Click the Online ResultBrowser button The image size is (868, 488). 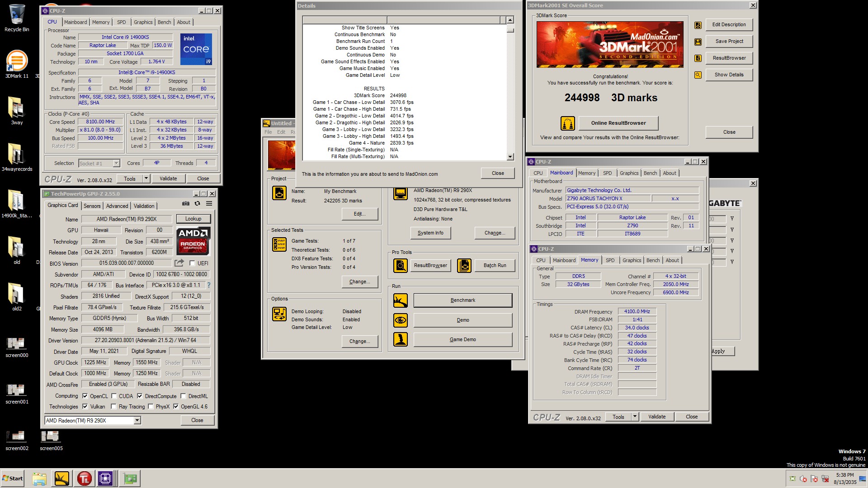point(618,123)
